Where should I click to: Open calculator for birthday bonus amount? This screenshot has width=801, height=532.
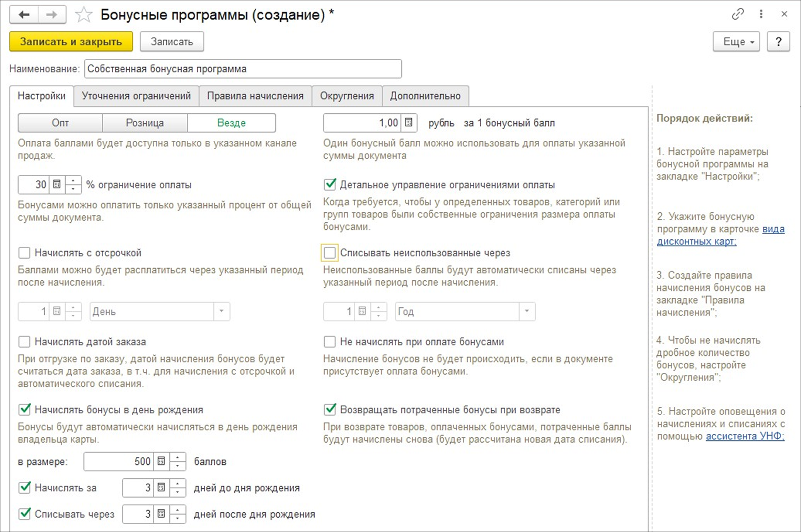point(161,461)
